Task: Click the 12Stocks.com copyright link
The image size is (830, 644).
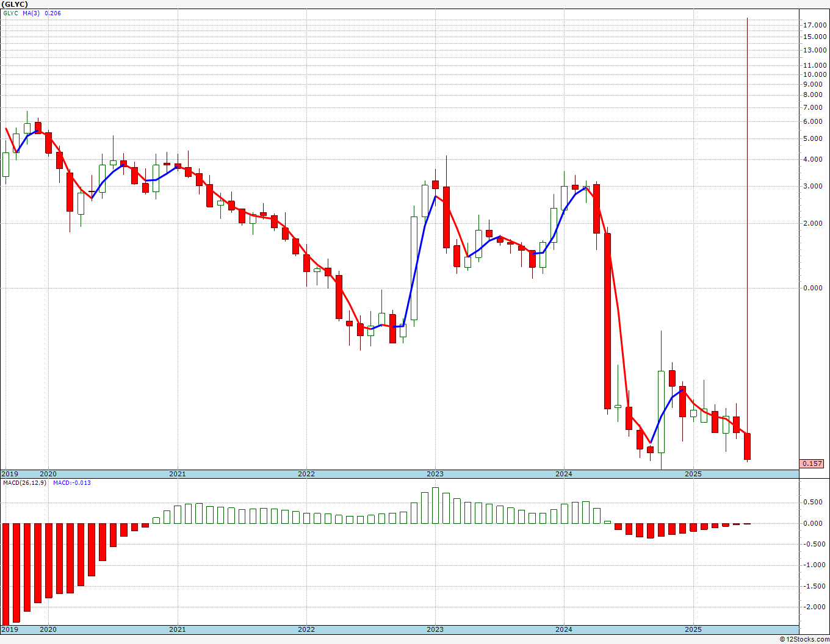Action: coord(804,639)
